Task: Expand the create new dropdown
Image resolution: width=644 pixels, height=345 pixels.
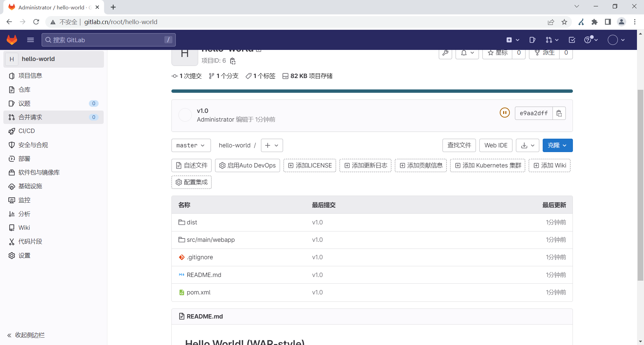Action: click(513, 40)
